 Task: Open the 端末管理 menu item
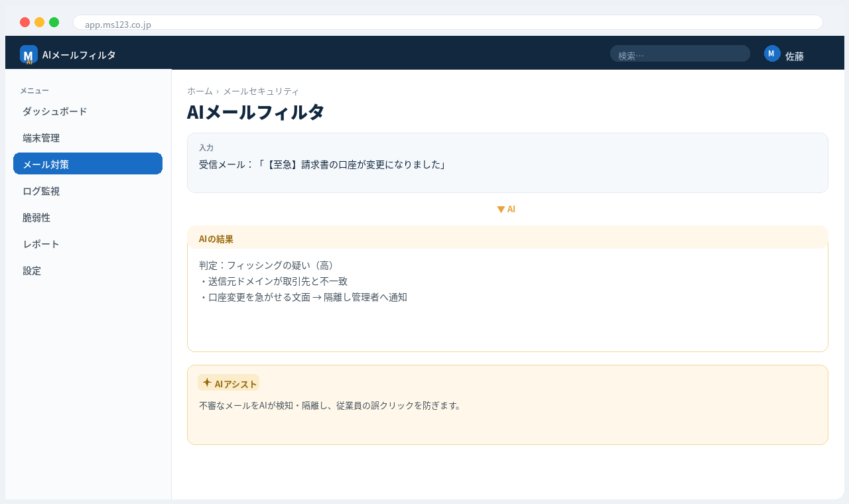point(88,138)
